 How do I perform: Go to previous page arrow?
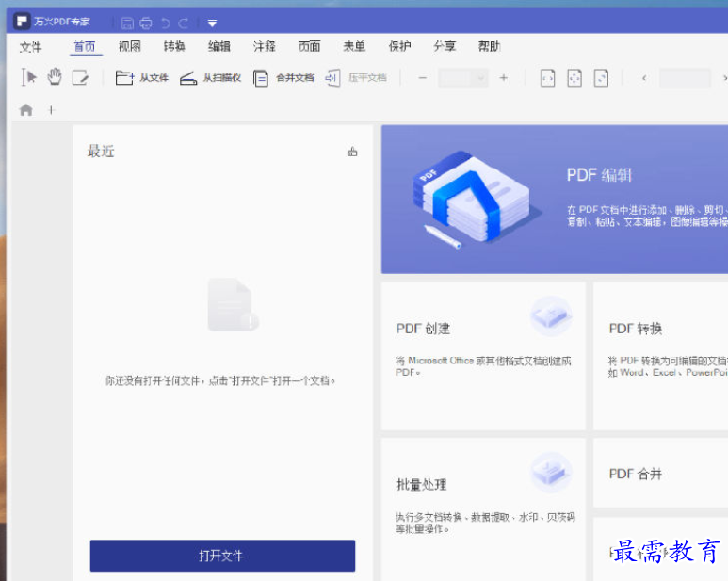(644, 78)
